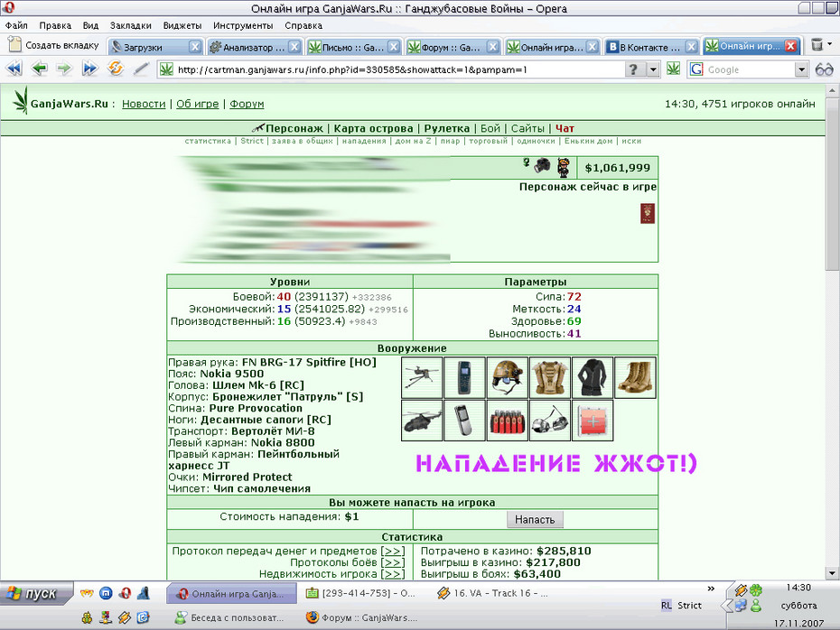Image resolution: width=840 pixels, height=630 pixels.
Task: Click into the Google search field
Action: point(750,69)
